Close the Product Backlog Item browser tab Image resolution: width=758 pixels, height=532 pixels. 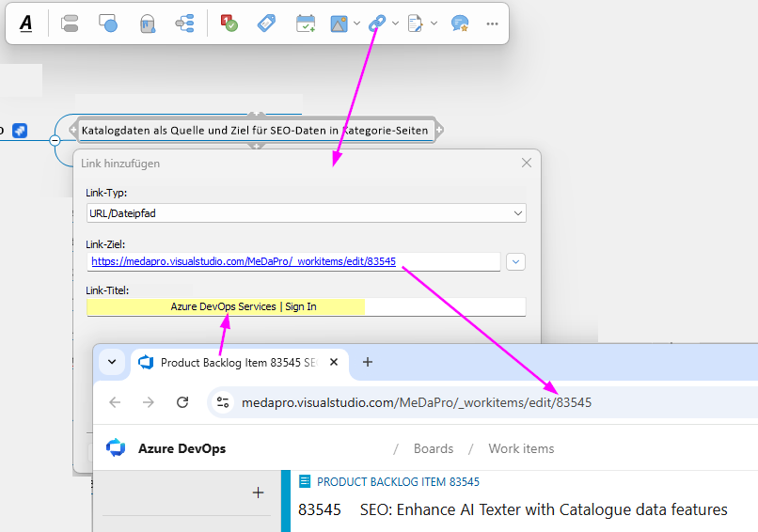[334, 362]
